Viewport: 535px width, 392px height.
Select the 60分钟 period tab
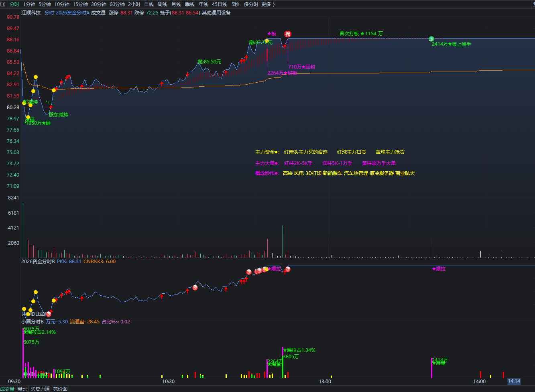[117, 4]
